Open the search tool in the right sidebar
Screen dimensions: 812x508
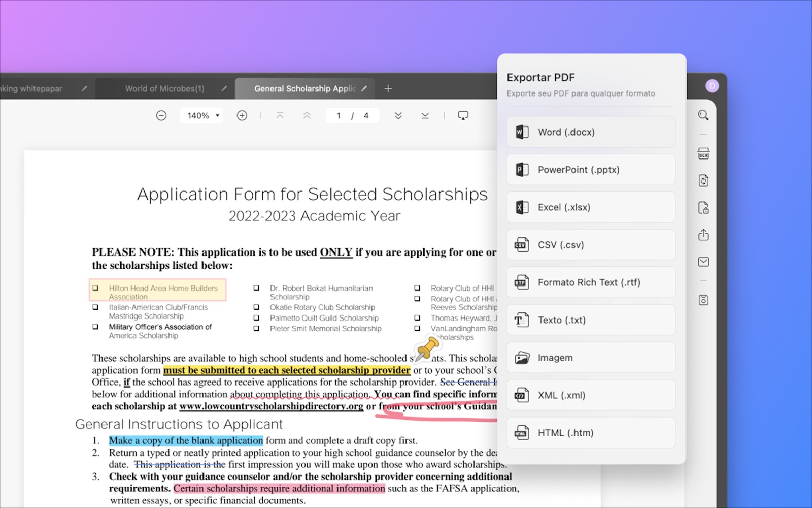tap(703, 115)
